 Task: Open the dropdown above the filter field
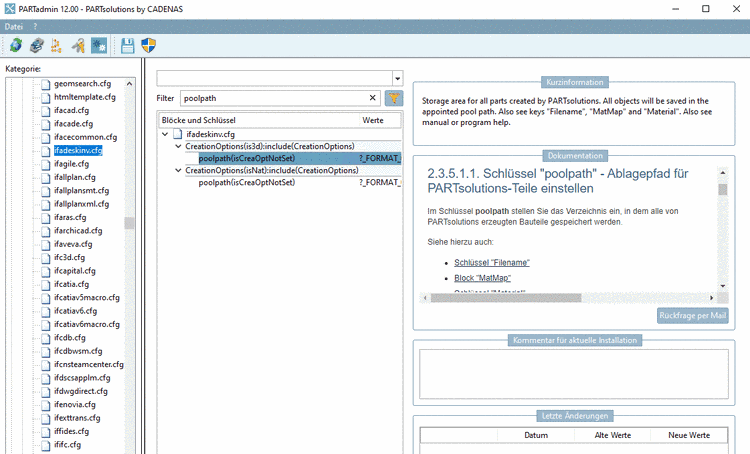click(x=397, y=78)
